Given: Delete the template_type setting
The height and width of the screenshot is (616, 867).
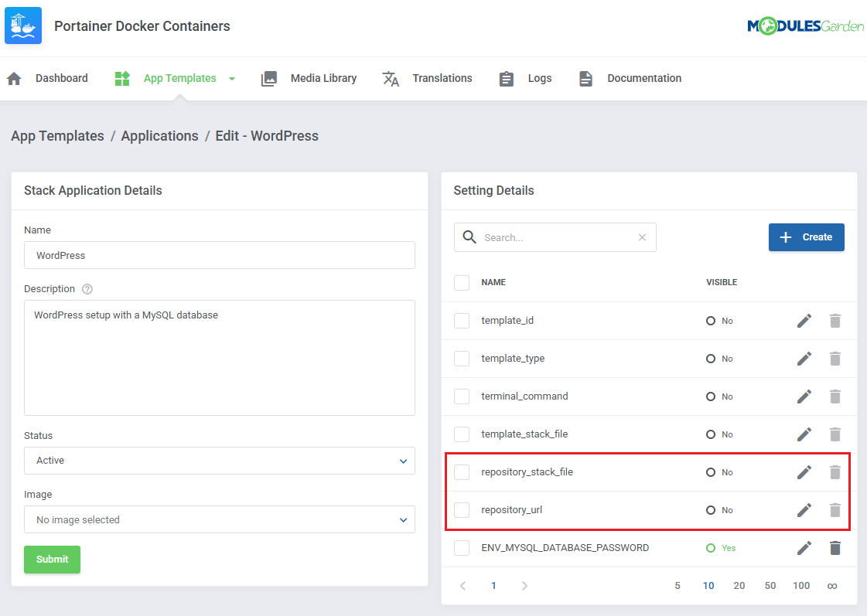Looking at the screenshot, I should pyautogui.click(x=835, y=359).
